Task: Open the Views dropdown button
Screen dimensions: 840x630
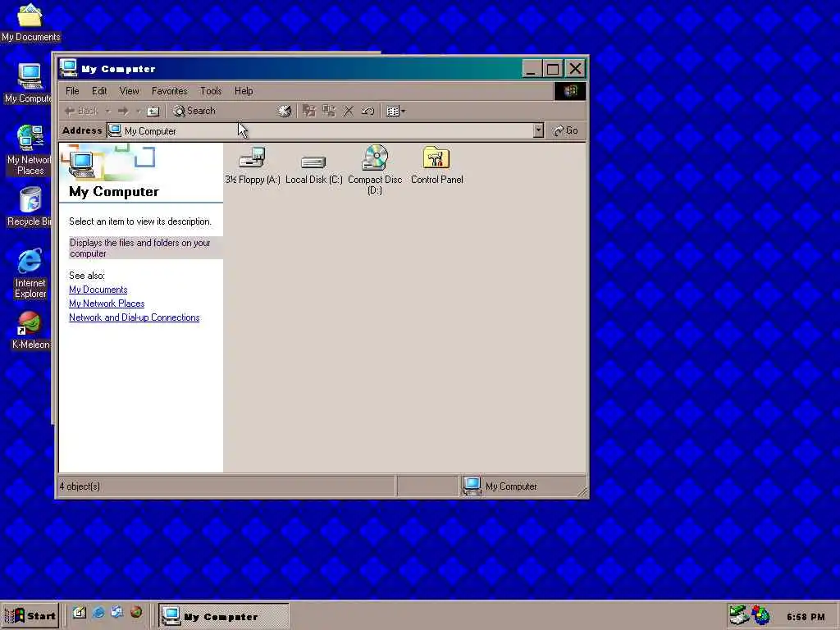Action: pyautogui.click(x=396, y=111)
